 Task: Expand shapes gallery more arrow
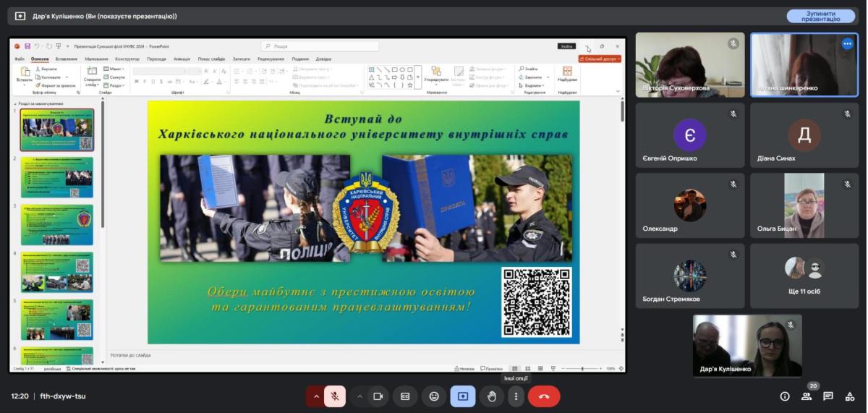pos(417,77)
